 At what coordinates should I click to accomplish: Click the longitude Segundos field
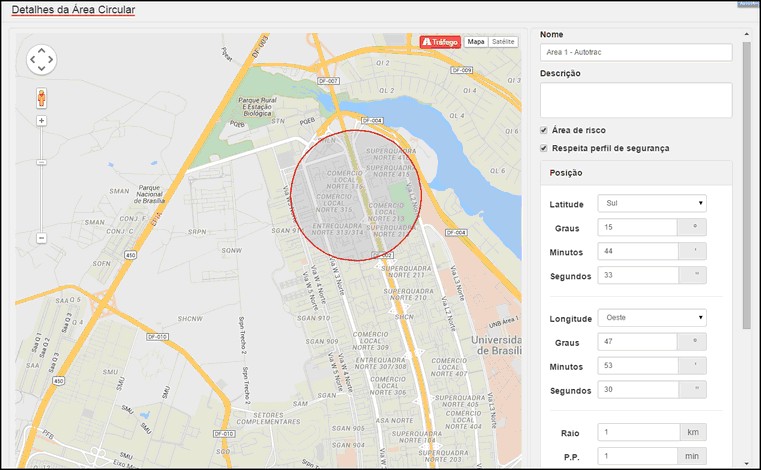(637, 389)
